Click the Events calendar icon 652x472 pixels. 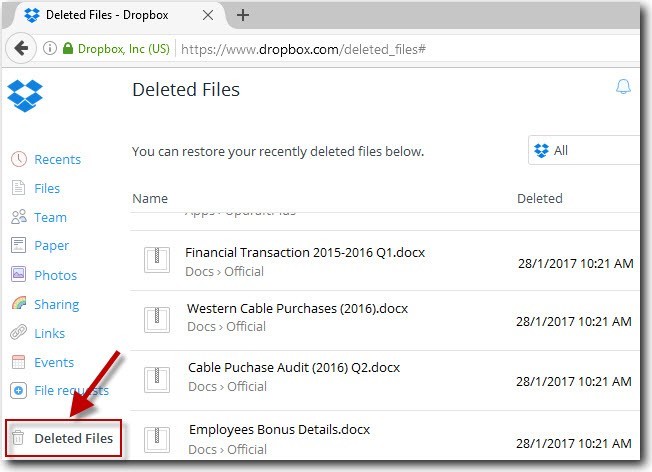[18, 362]
